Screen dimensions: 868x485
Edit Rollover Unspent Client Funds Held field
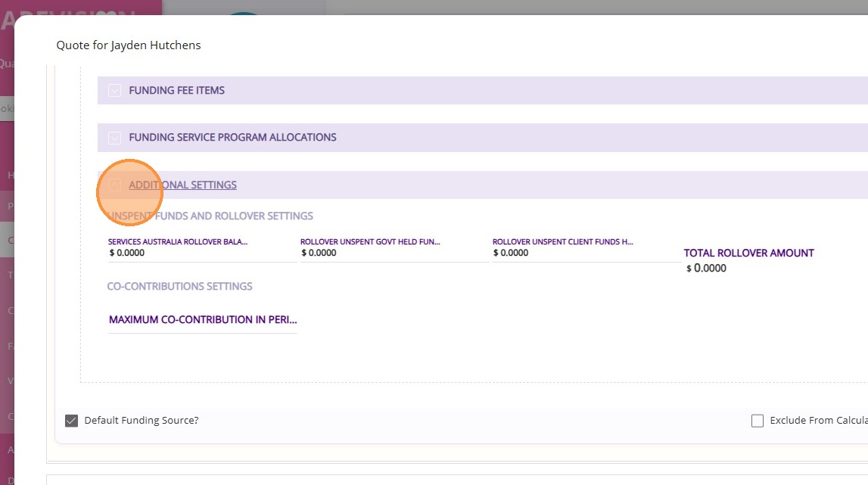coord(586,253)
